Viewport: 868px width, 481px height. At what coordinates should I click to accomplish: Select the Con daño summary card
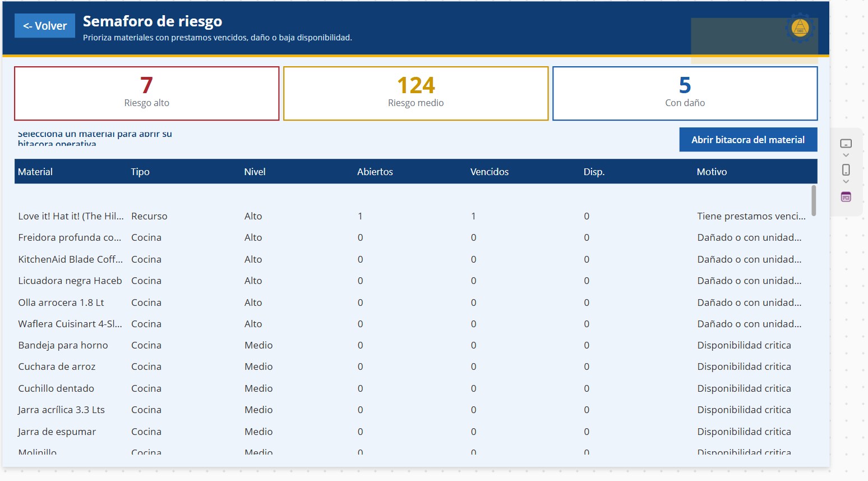coord(685,93)
